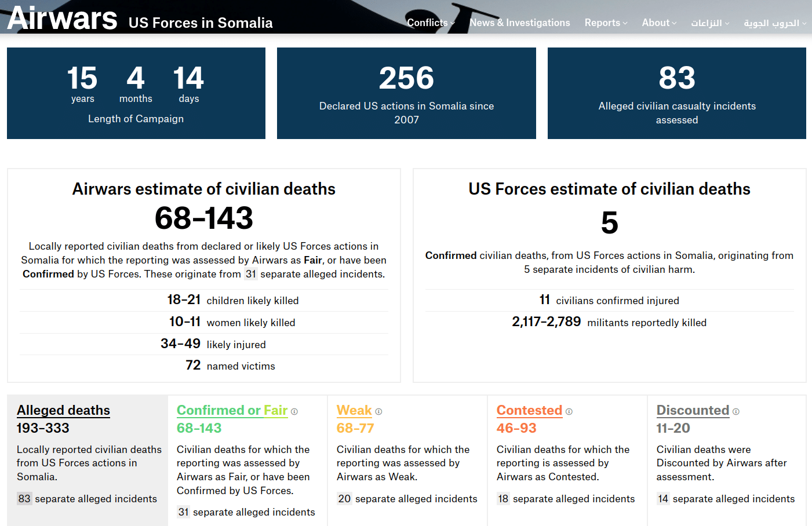Click the Airwars logo
The height and width of the screenshot is (526, 812).
62,18
